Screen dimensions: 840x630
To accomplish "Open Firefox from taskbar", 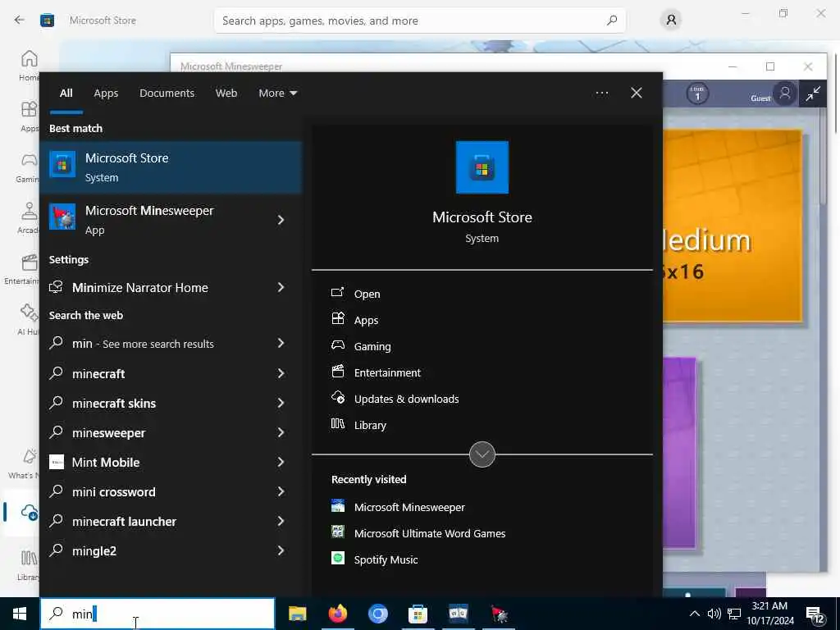I will (337, 614).
